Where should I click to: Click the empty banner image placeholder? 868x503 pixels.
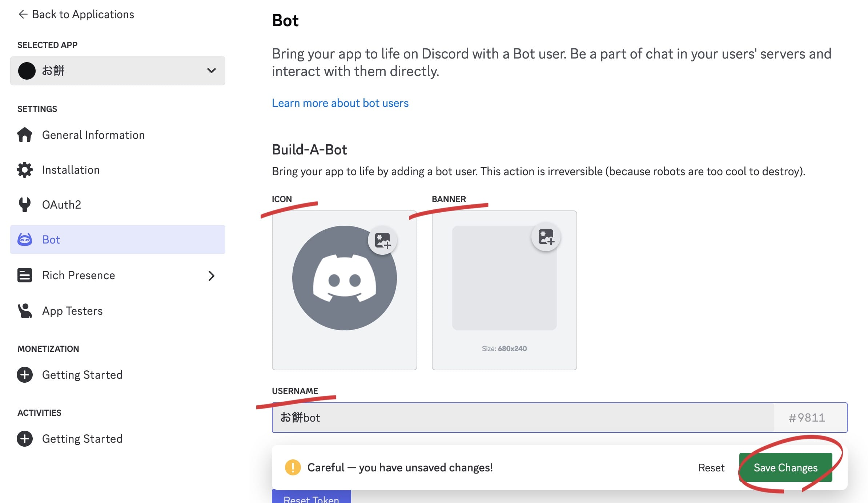[505, 278]
